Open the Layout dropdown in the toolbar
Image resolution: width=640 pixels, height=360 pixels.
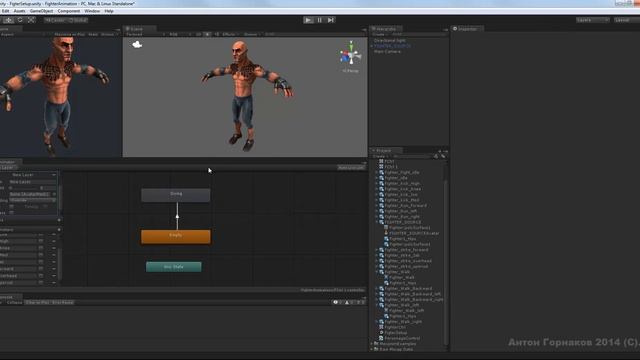(627, 20)
